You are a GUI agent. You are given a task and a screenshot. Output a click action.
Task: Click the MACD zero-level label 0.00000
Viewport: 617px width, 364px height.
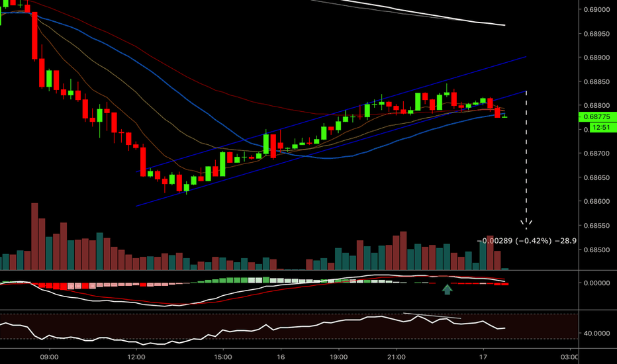597,283
